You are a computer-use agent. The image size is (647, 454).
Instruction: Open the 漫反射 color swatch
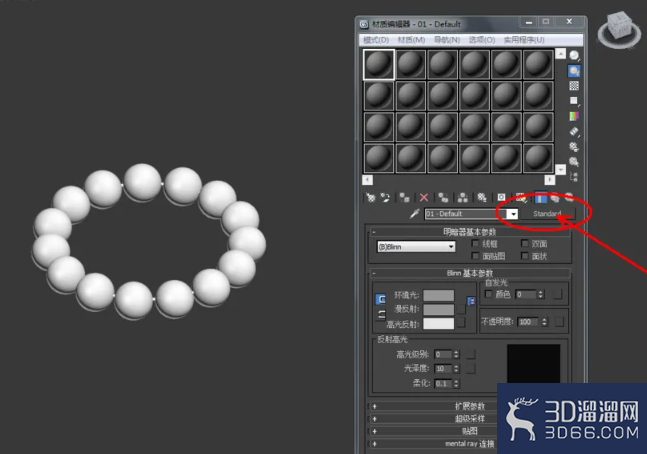439,310
